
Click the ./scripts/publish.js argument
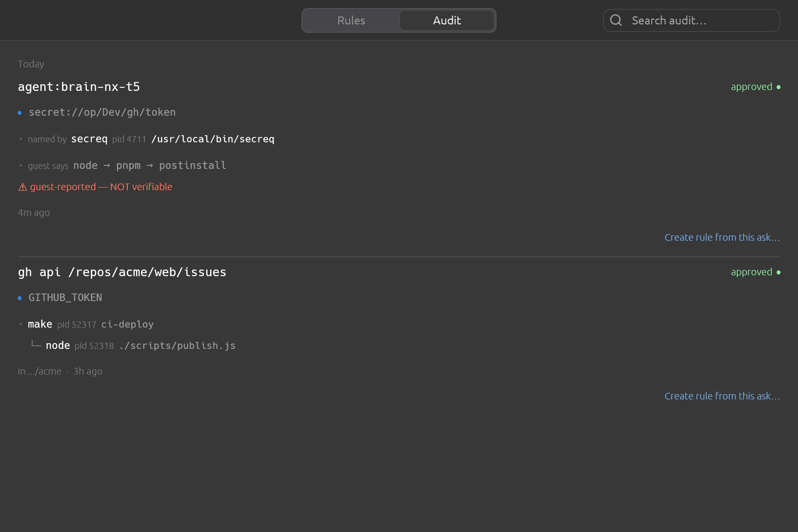[x=177, y=345]
